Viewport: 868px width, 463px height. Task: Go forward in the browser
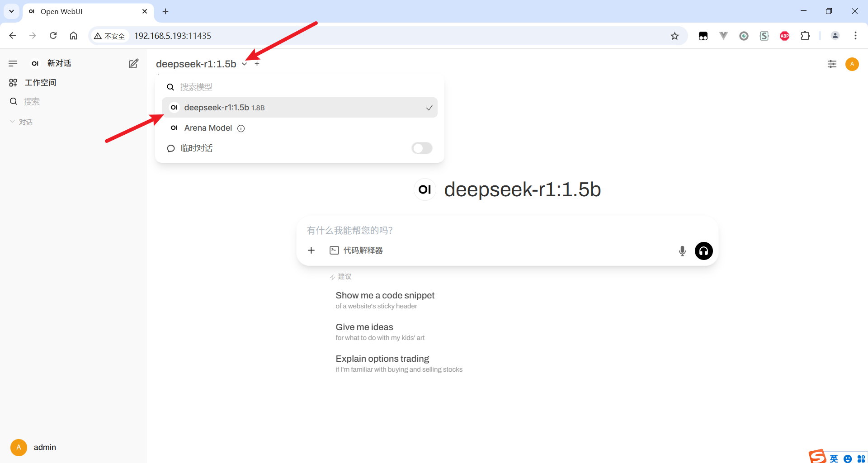[x=33, y=36]
